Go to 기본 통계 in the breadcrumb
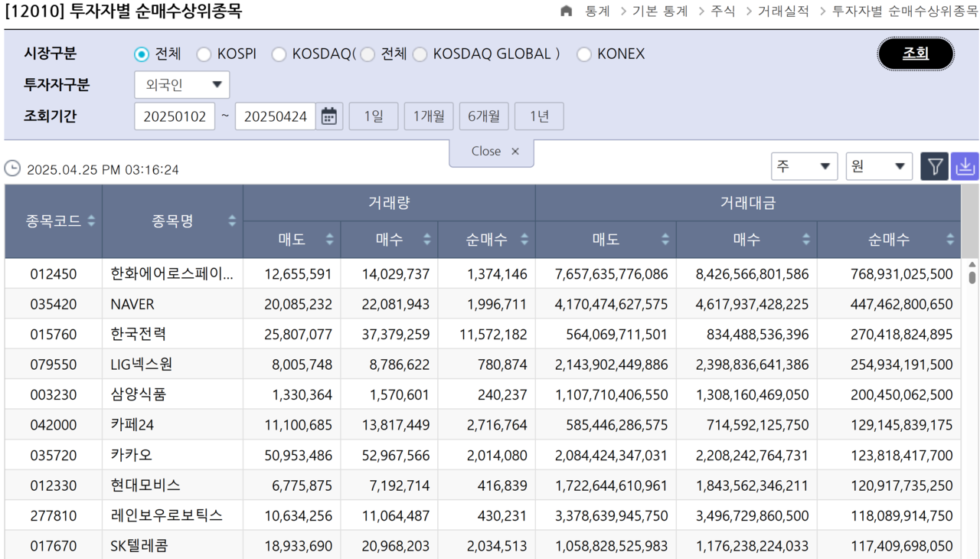Screen dimensions: 980x559 [660, 11]
